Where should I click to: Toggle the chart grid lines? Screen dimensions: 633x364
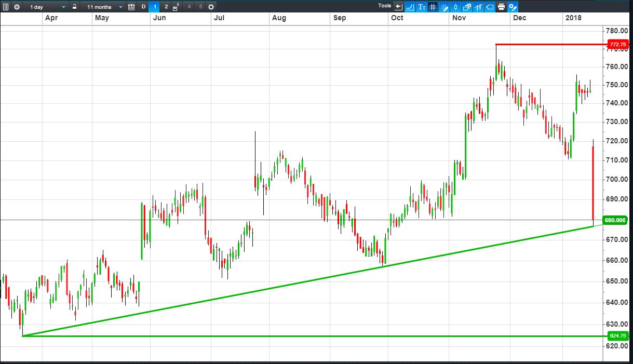(433, 7)
